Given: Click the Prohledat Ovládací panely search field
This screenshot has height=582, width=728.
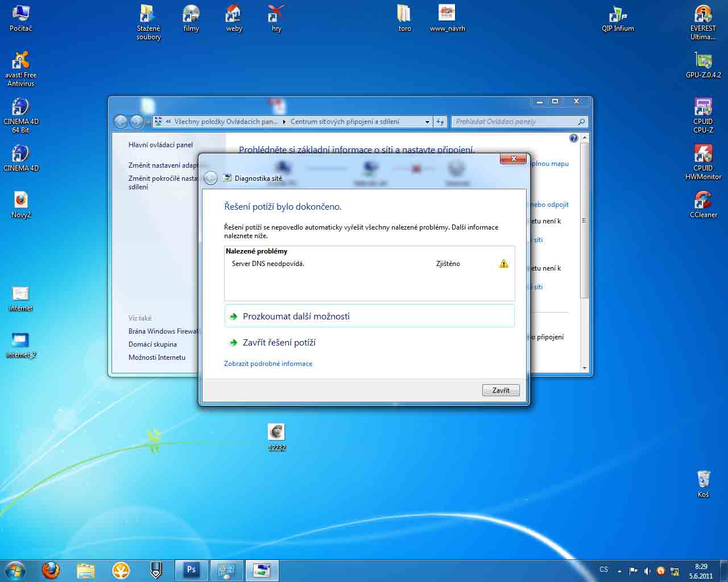Looking at the screenshot, I should pos(515,122).
